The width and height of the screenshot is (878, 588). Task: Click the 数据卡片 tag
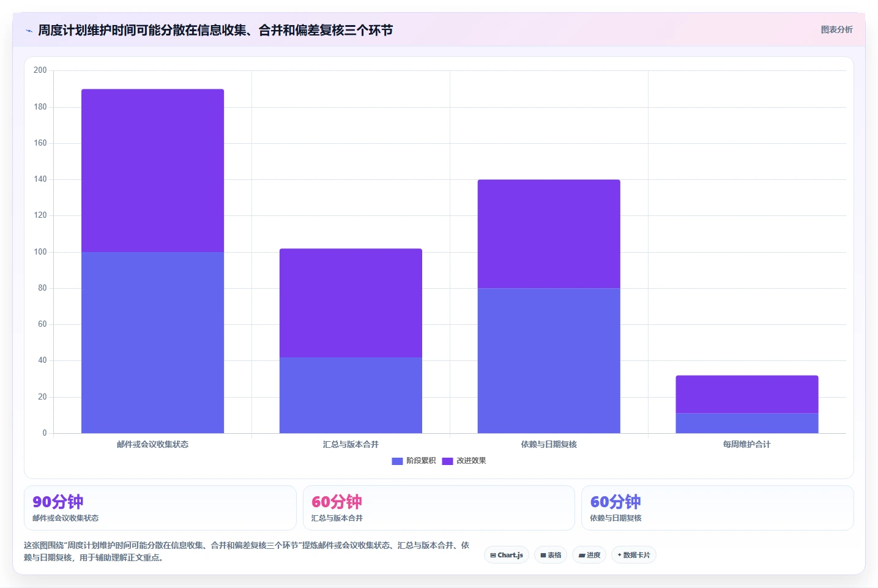tap(634, 555)
